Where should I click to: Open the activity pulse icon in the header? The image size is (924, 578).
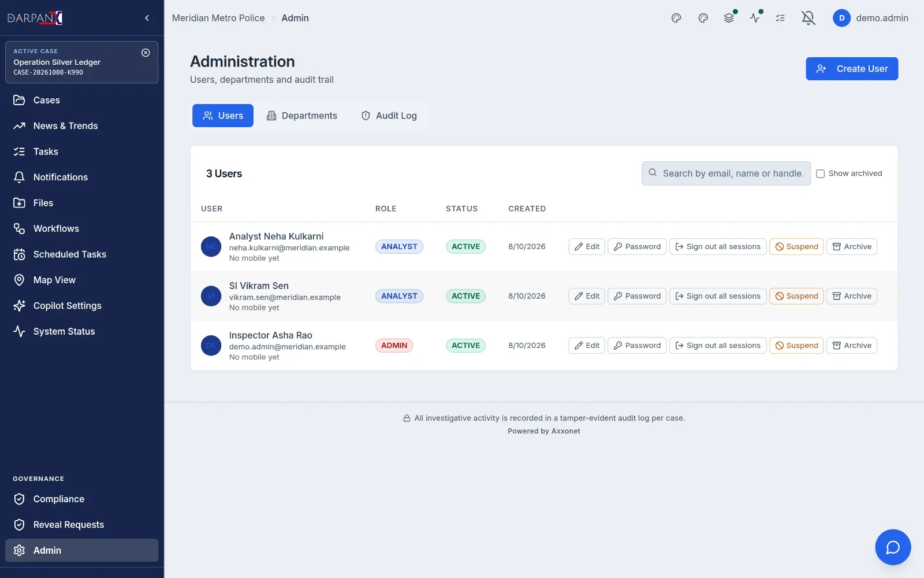click(755, 18)
